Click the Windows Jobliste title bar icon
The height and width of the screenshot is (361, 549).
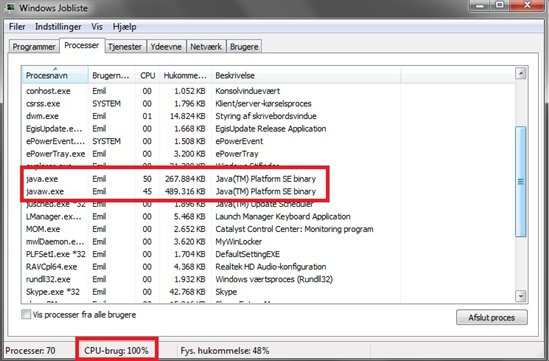coord(11,7)
